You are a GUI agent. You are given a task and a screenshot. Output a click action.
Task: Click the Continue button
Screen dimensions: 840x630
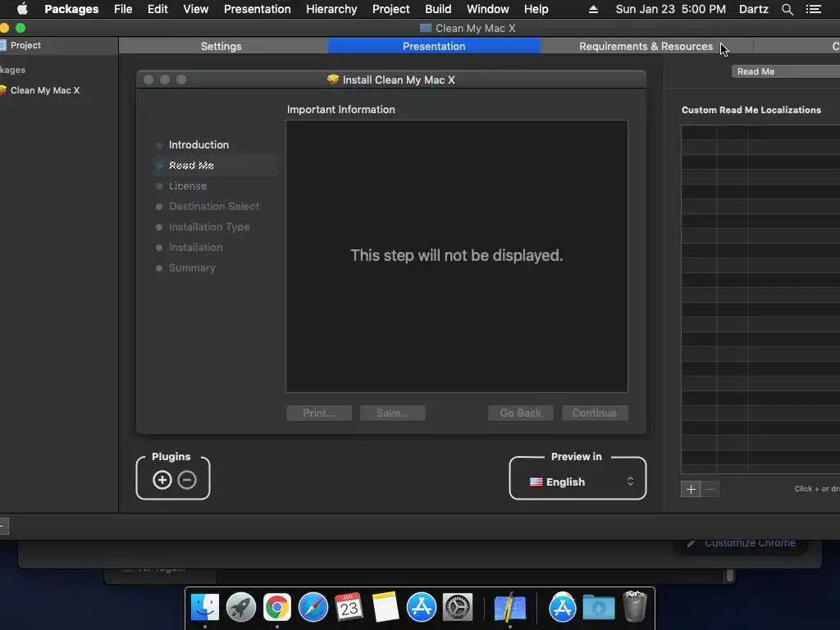[x=595, y=413]
